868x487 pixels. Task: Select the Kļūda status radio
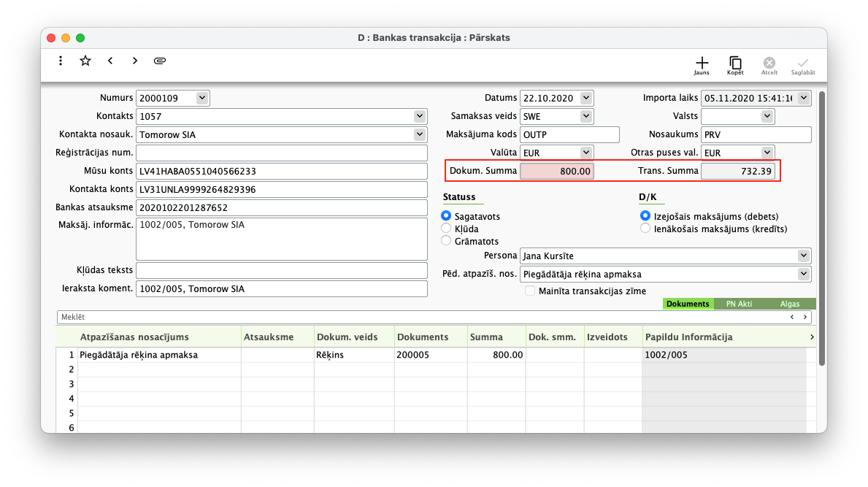(446, 229)
